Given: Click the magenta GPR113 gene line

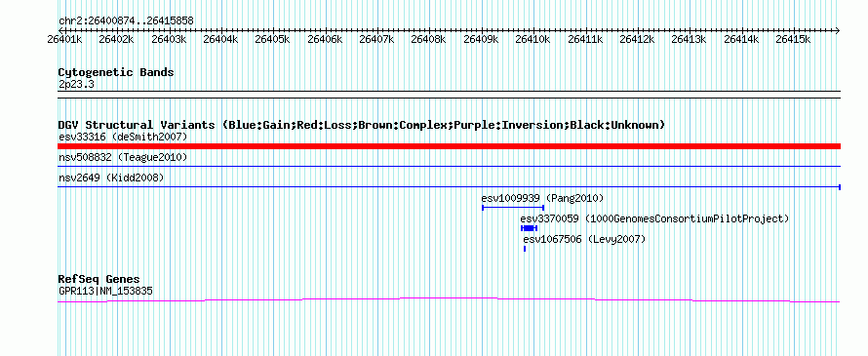Looking at the screenshot, I should click(449, 299).
